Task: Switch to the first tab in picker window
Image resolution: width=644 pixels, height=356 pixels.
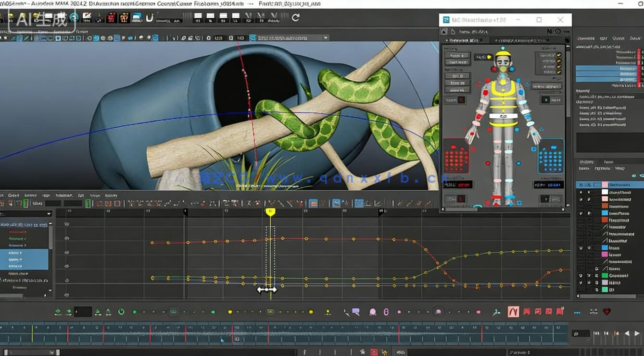Action: [464, 41]
